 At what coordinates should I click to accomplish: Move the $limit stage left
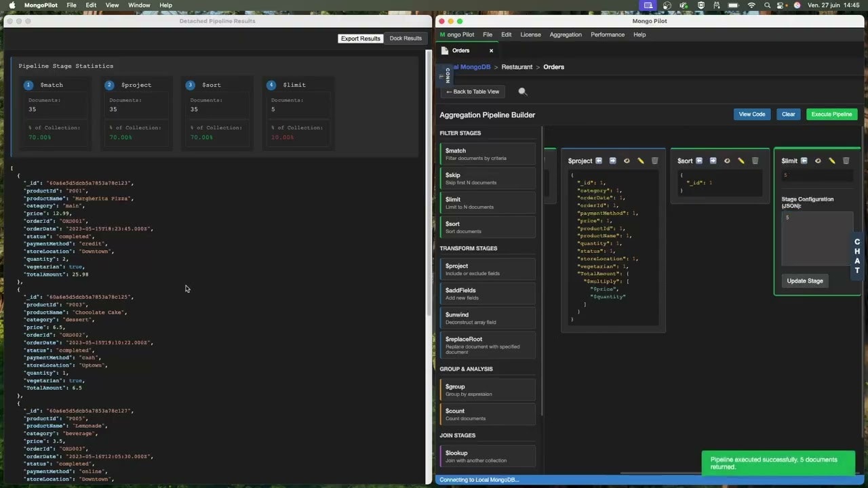(804, 161)
